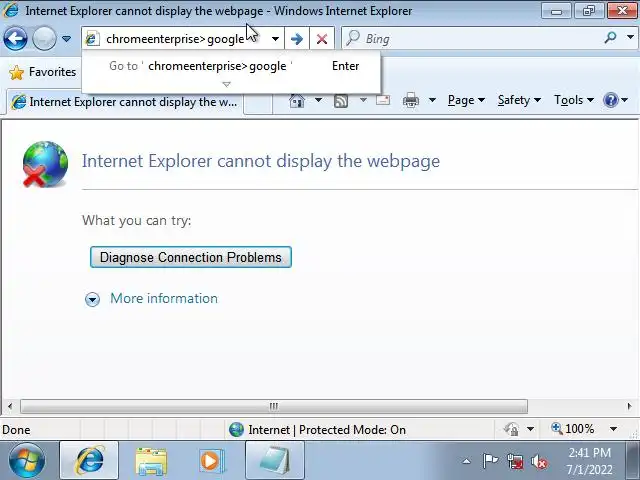The width and height of the screenshot is (640, 480).
Task: Open the zoom level dropdown arrow
Action: point(613,429)
